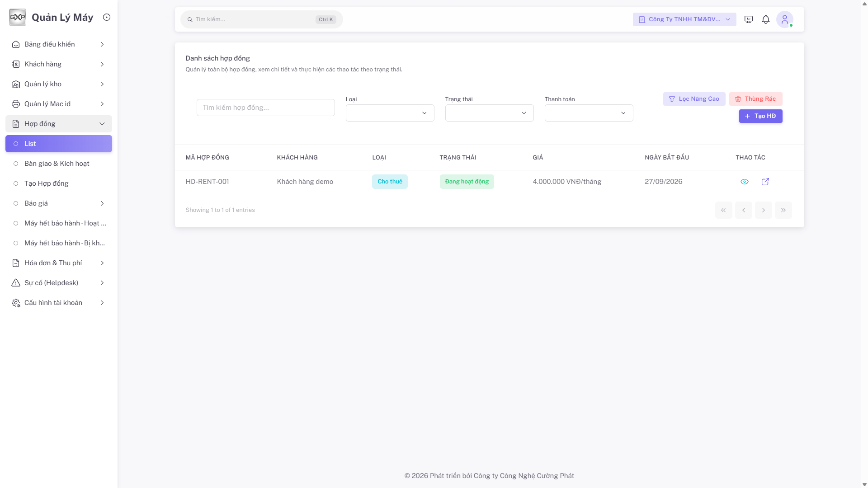868x488 pixels.
Task: Click the Bảng điều khiển home icon
Action: (16, 44)
